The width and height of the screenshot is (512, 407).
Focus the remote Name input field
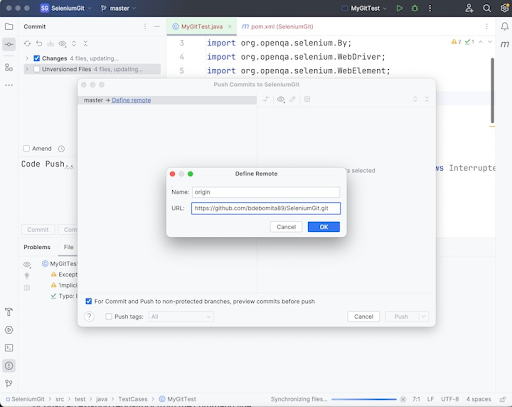pos(266,192)
